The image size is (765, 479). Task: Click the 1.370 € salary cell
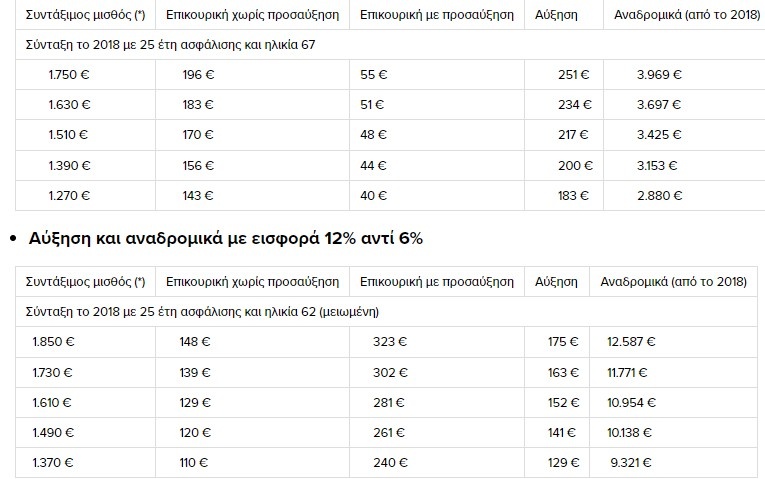54,465
